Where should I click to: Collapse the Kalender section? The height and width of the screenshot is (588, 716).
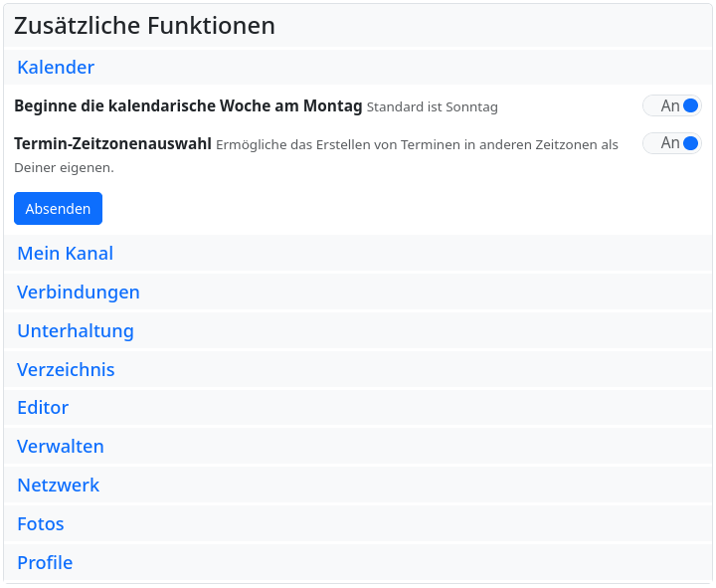click(x=56, y=68)
